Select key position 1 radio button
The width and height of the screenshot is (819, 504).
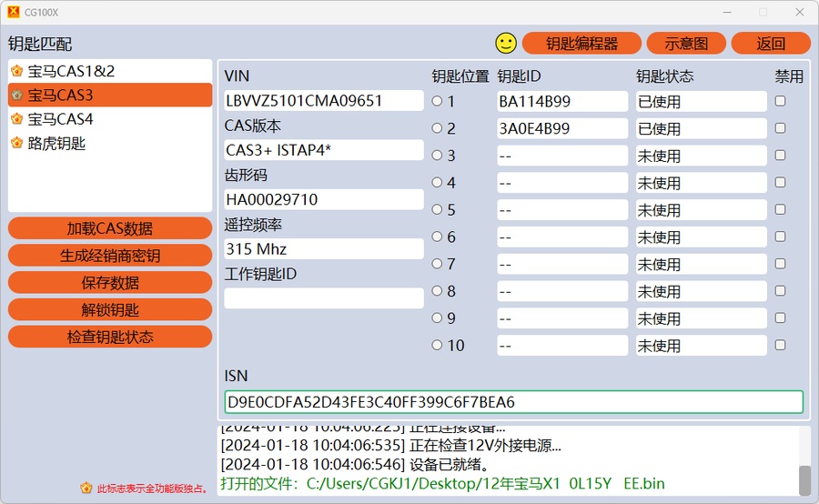tap(437, 101)
